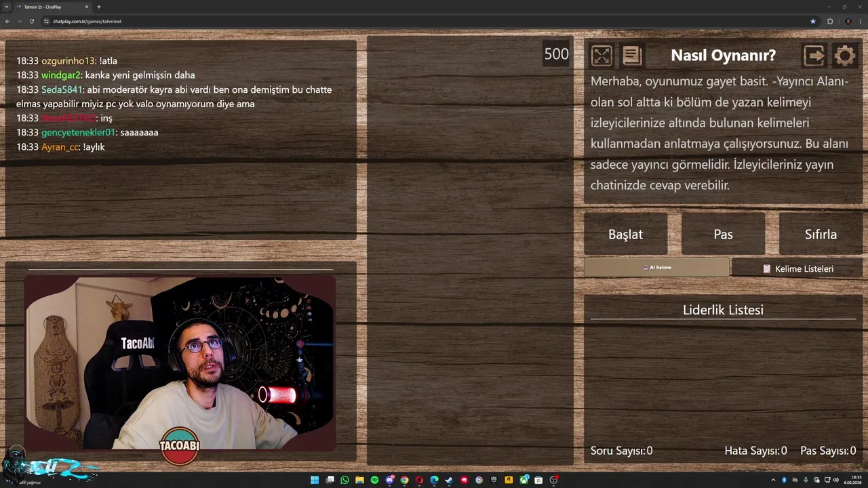Open Google Chrome from the taskbar

point(404,480)
